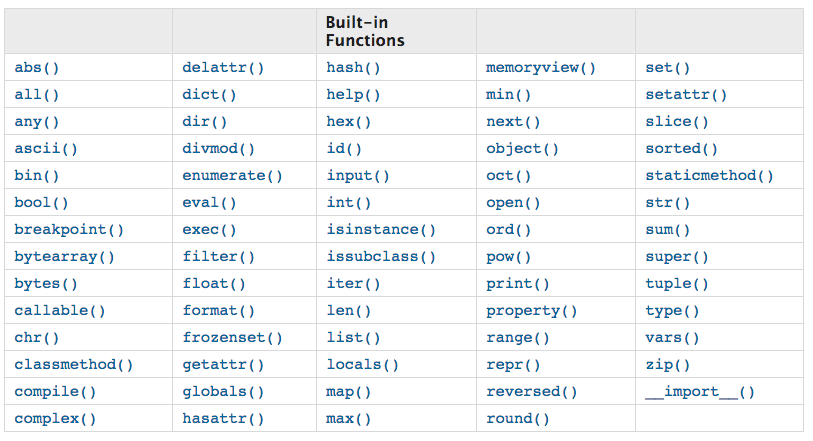Open the __import__() function link
This screenshot has width=813, height=441.
click(699, 392)
